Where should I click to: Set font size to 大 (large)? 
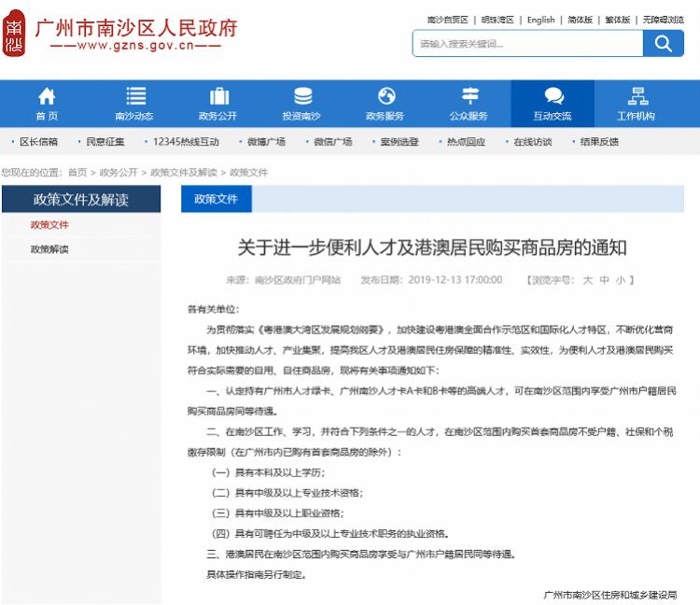pyautogui.click(x=587, y=279)
